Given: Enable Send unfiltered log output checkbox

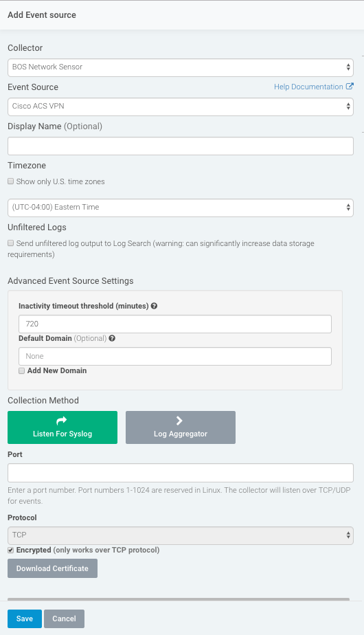Looking at the screenshot, I should pos(11,243).
